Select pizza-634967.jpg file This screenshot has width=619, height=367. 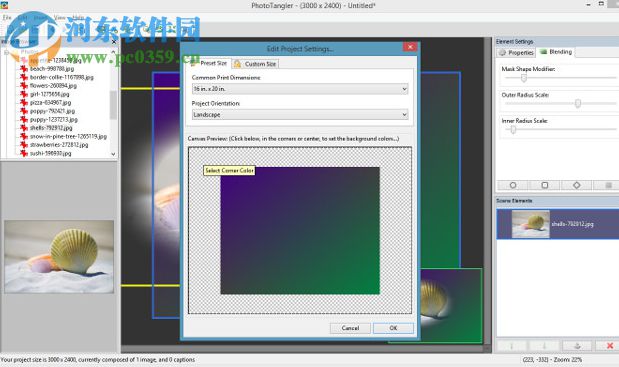click(51, 103)
